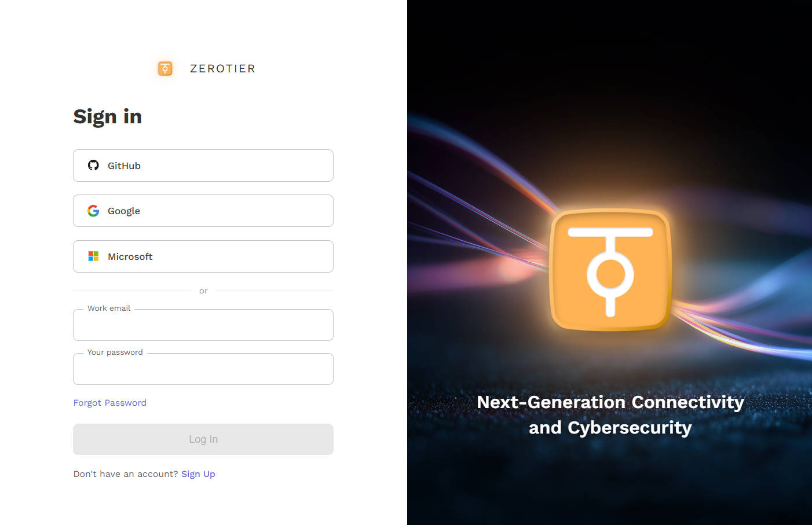This screenshot has width=812, height=525.
Task: Click the Google G icon
Action: pyautogui.click(x=93, y=211)
